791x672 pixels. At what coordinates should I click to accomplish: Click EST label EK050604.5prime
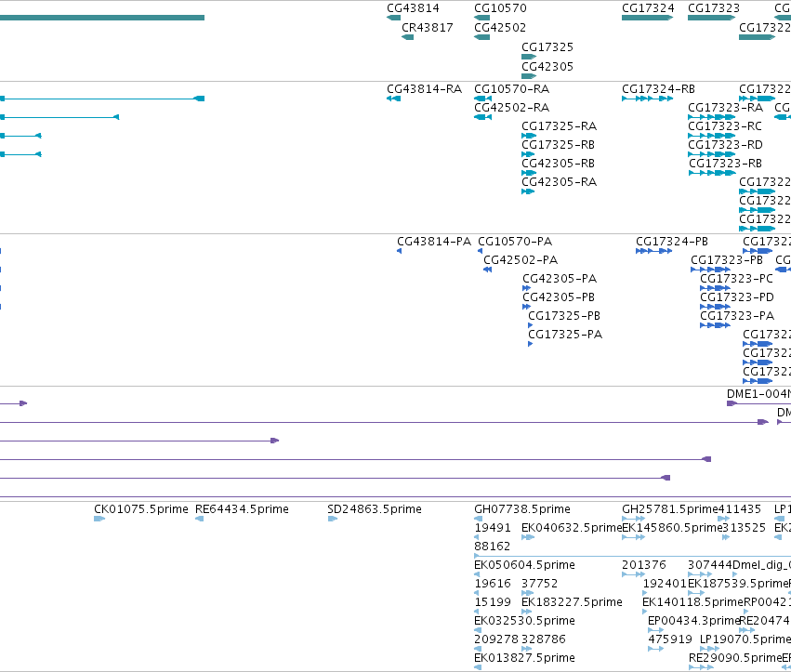524,564
